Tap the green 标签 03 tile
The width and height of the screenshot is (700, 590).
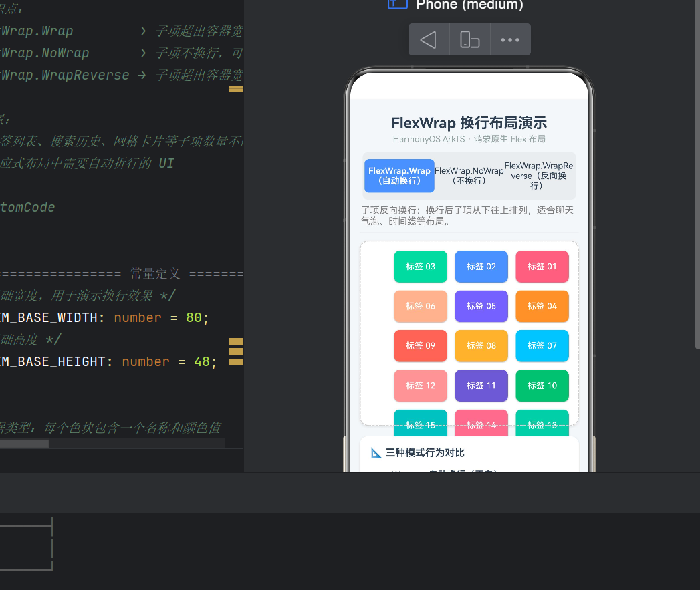coord(421,267)
